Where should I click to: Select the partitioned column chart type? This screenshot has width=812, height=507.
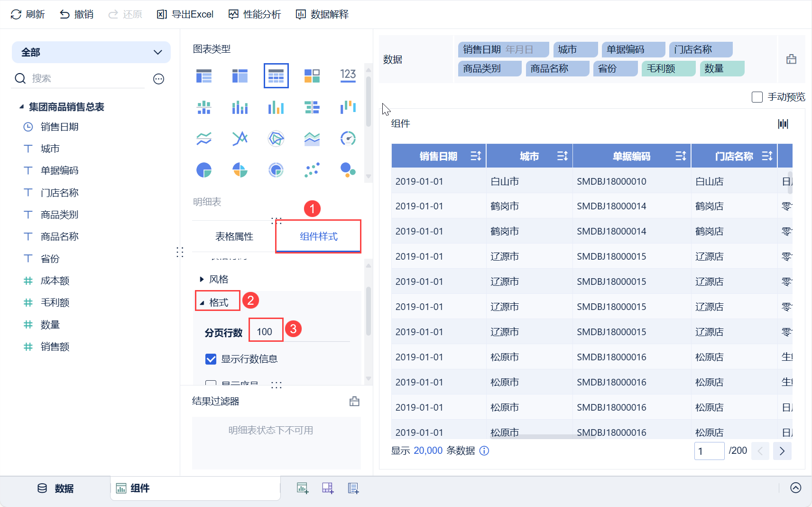pos(204,107)
